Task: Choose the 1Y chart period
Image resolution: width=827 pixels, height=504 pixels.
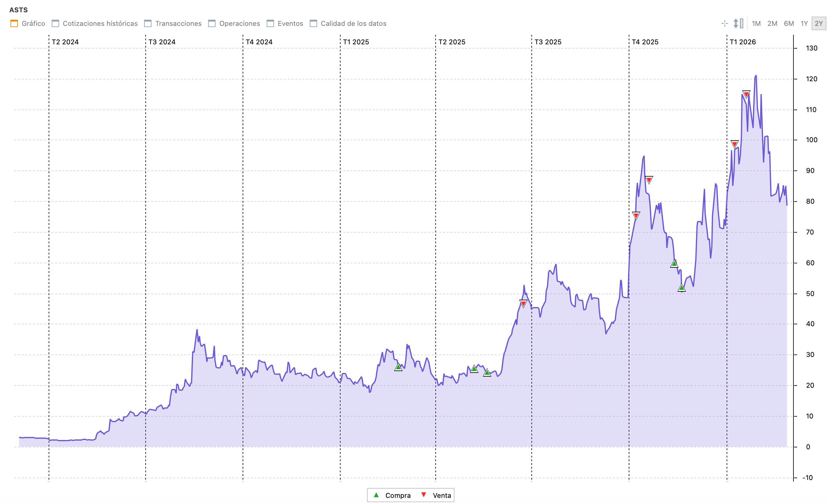Action: pos(804,23)
